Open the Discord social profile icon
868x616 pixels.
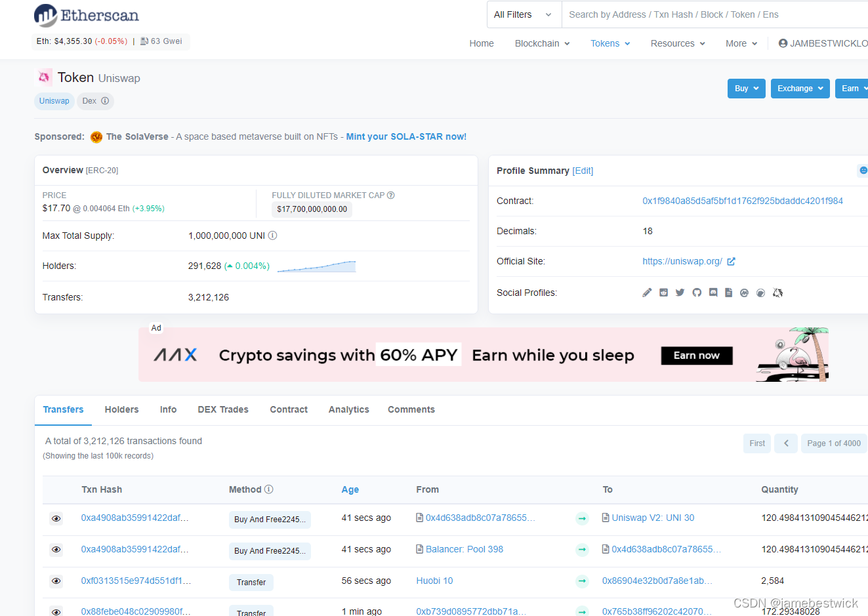713,293
